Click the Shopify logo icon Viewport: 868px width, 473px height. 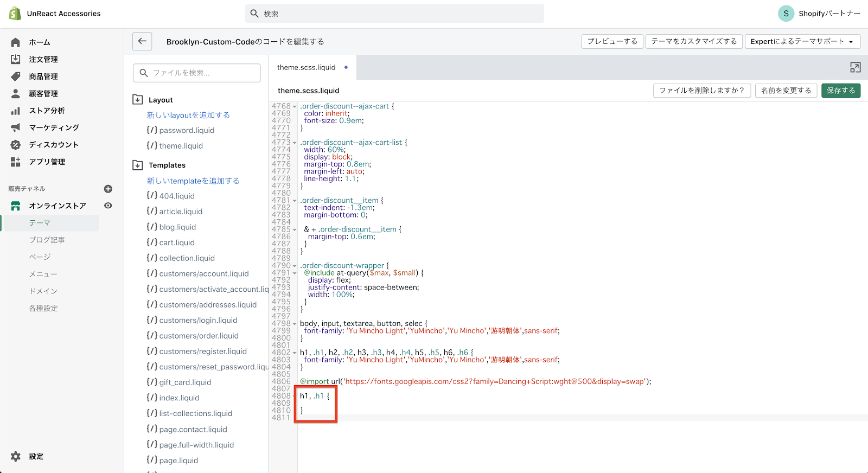(15, 14)
